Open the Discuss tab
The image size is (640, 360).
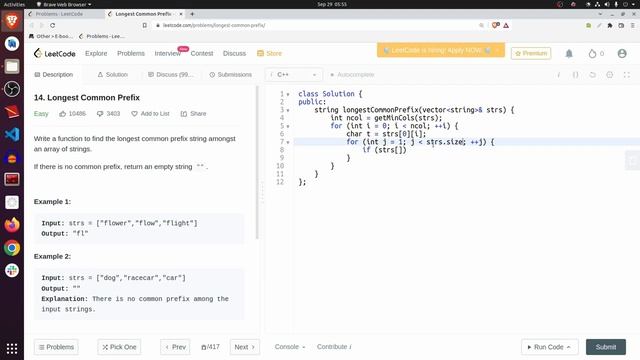pos(171,75)
